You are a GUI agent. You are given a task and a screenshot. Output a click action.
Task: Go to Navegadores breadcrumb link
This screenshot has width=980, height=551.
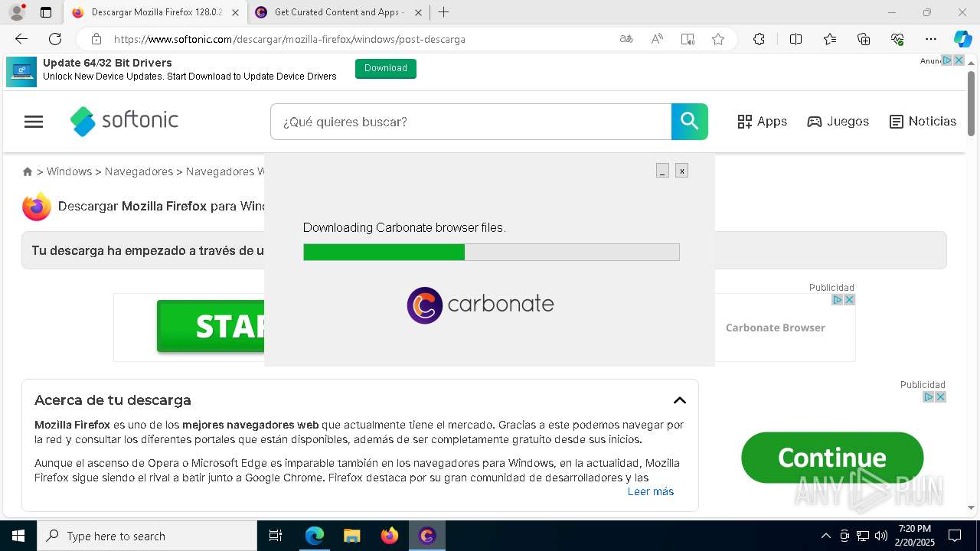tap(139, 171)
